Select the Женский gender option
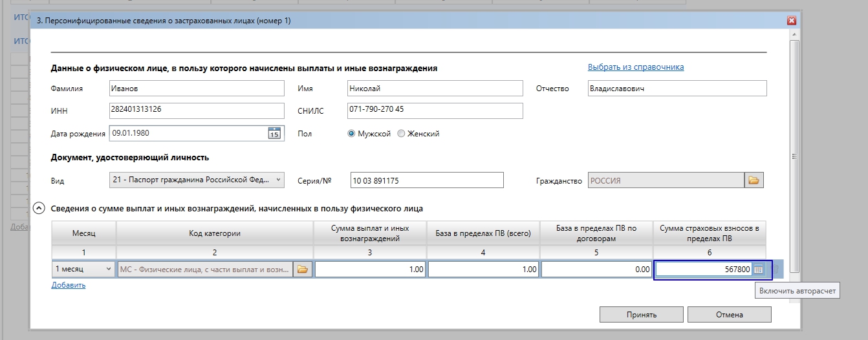The width and height of the screenshot is (868, 340). 401,134
